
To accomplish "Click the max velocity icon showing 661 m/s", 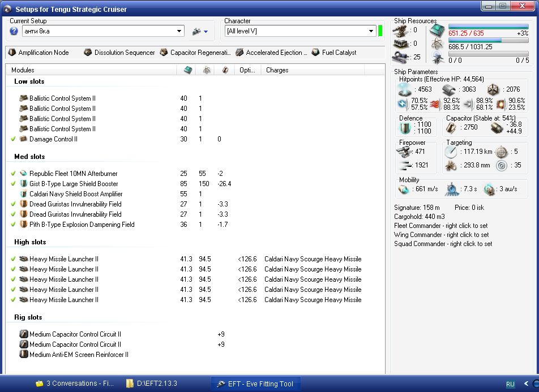I will pos(403,189).
